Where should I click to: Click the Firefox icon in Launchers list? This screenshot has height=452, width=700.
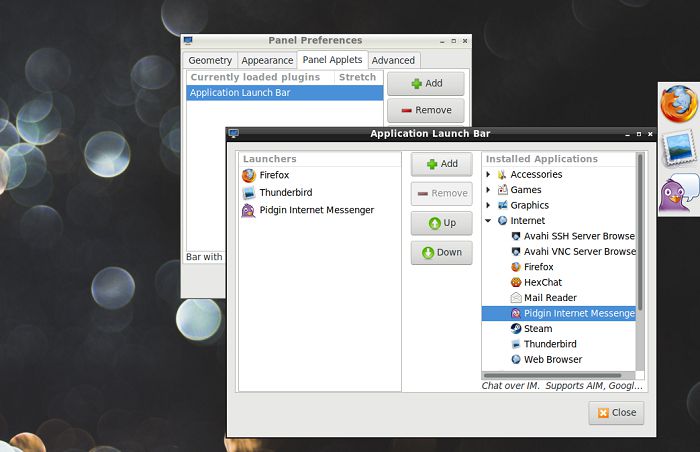249,175
